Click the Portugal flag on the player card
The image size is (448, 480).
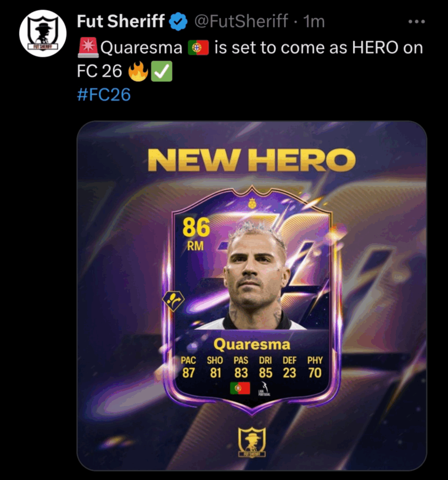[x=240, y=389]
